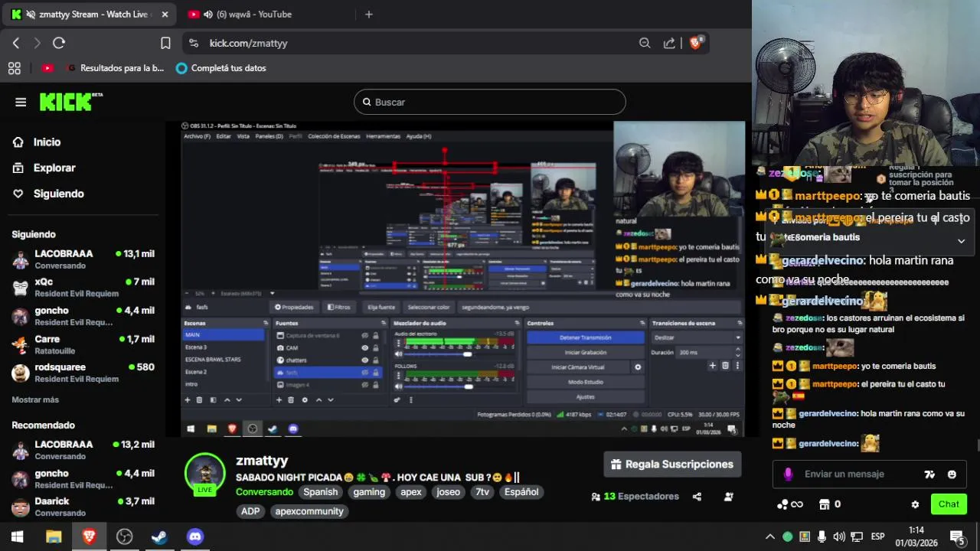
Task: Open Herramientas menu in OBS
Action: point(383,136)
